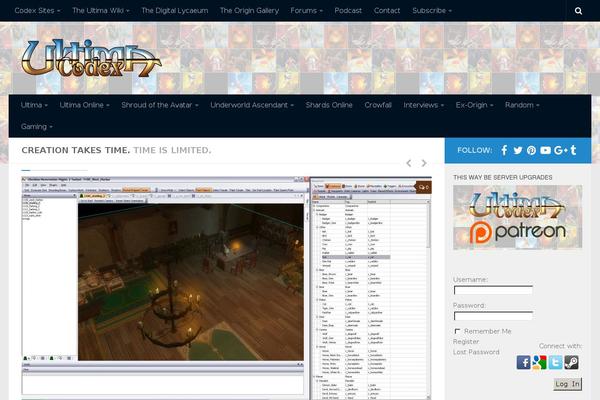This screenshot has height=400, width=600.
Task: Open the comments bubble on slider
Action: click(x=424, y=187)
